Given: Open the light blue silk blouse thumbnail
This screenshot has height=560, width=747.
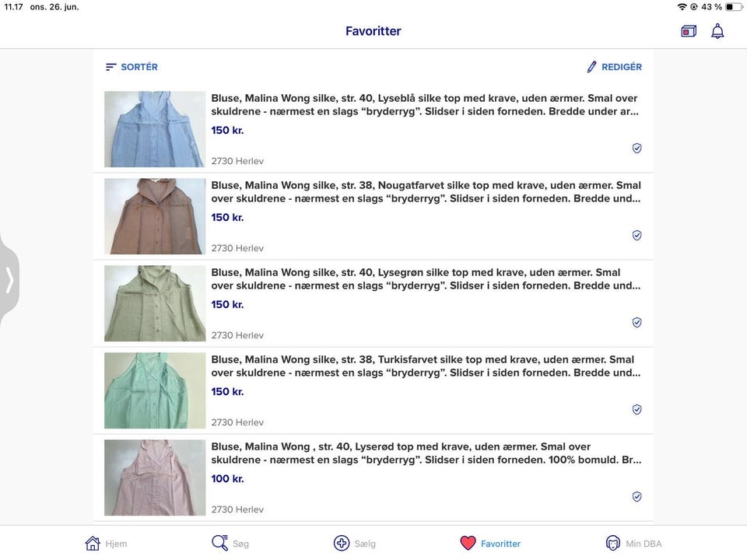Looking at the screenshot, I should (155, 129).
